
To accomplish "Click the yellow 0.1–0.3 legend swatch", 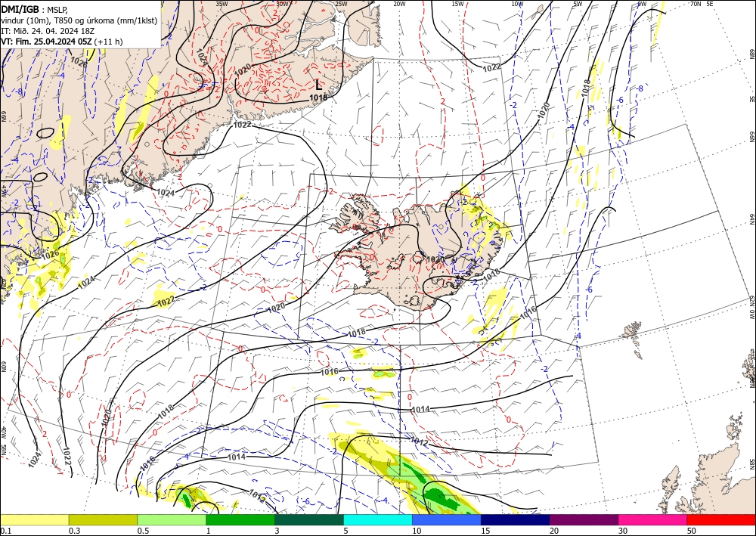I will tap(34, 519).
